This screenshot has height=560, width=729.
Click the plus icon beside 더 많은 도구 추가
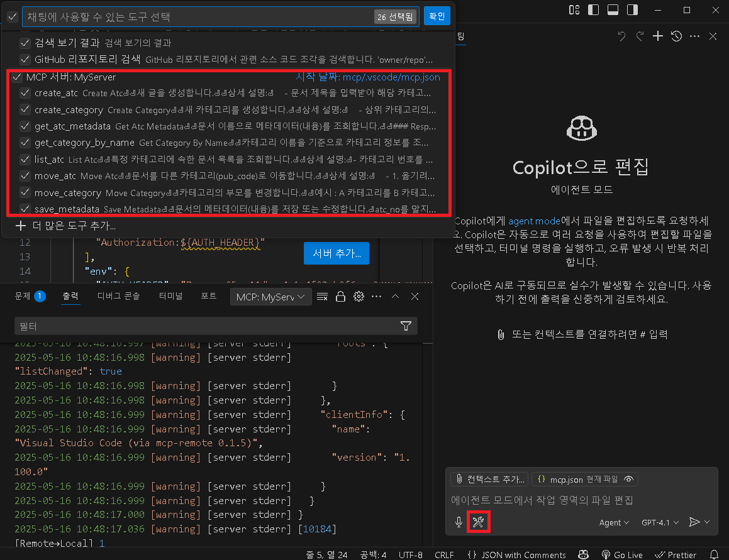21,226
